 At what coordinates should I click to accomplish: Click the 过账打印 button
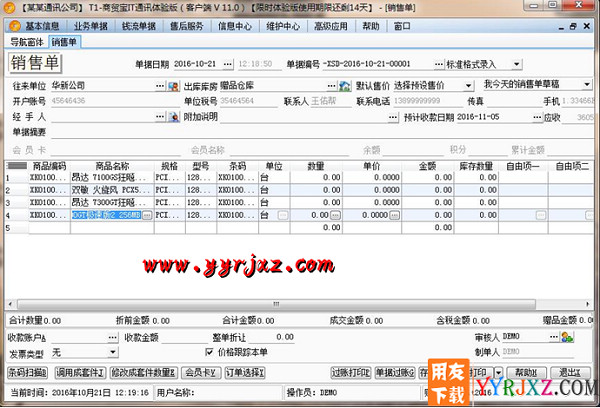[x=351, y=372]
